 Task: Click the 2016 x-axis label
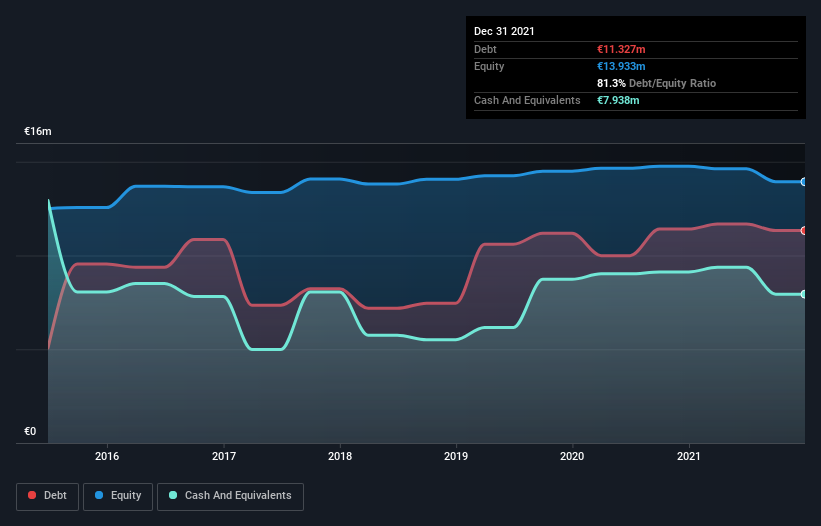point(107,456)
